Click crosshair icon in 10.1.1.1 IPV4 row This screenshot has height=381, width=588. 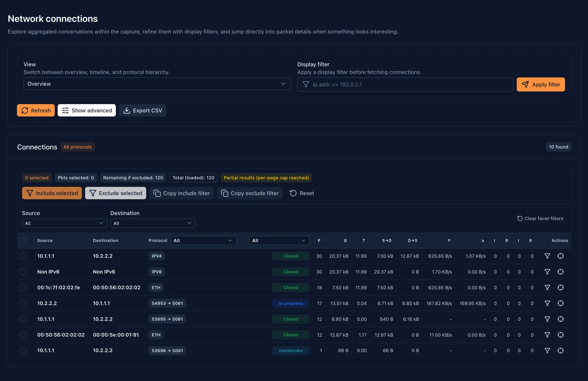(x=560, y=256)
